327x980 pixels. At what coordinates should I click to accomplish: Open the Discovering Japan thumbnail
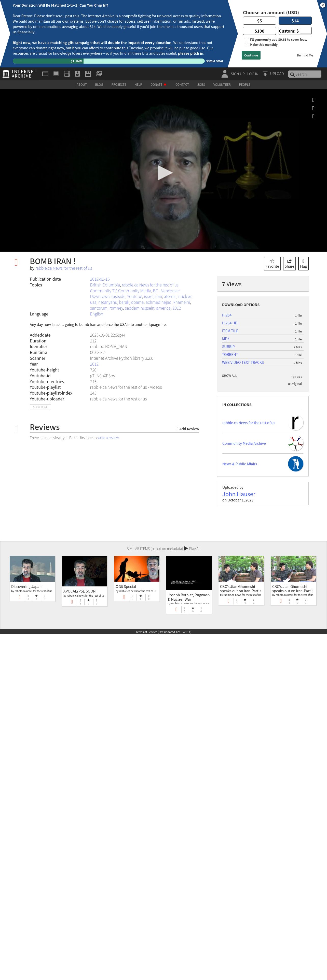[32, 569]
